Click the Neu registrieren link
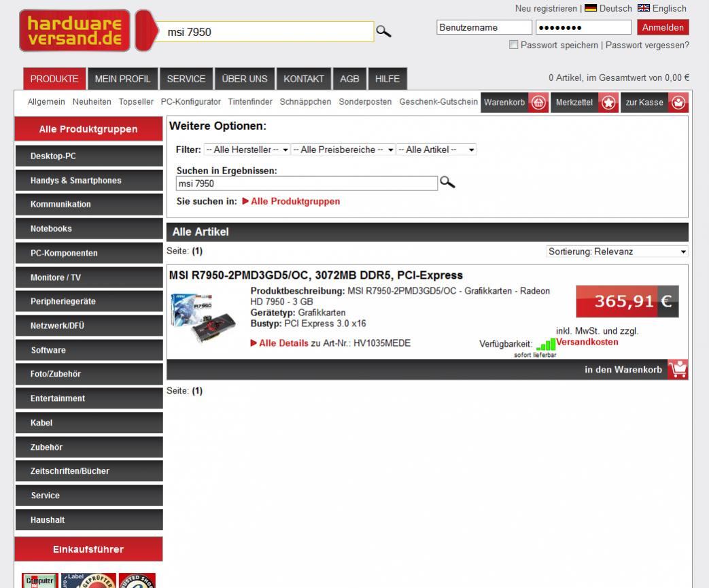The width and height of the screenshot is (709, 588). click(x=546, y=9)
